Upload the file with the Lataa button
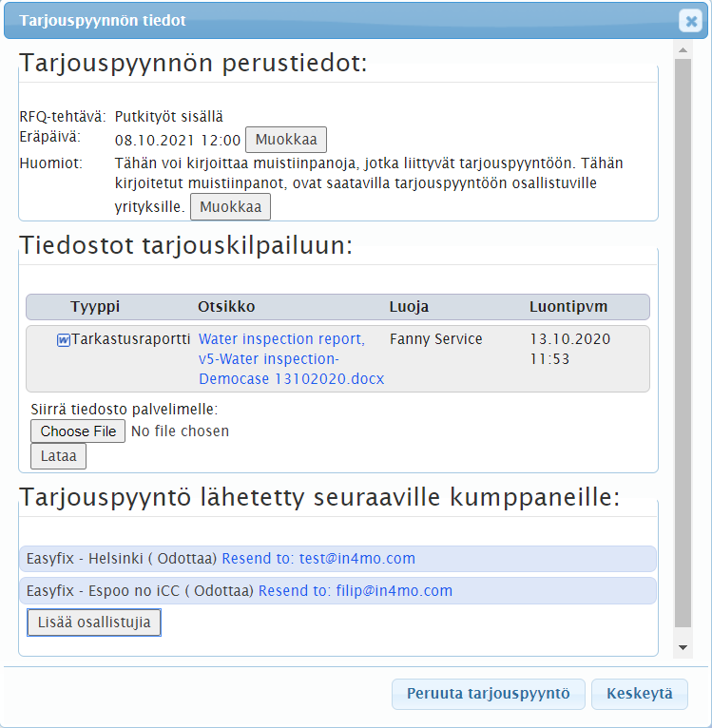The height and width of the screenshot is (728, 712). pos(58,457)
